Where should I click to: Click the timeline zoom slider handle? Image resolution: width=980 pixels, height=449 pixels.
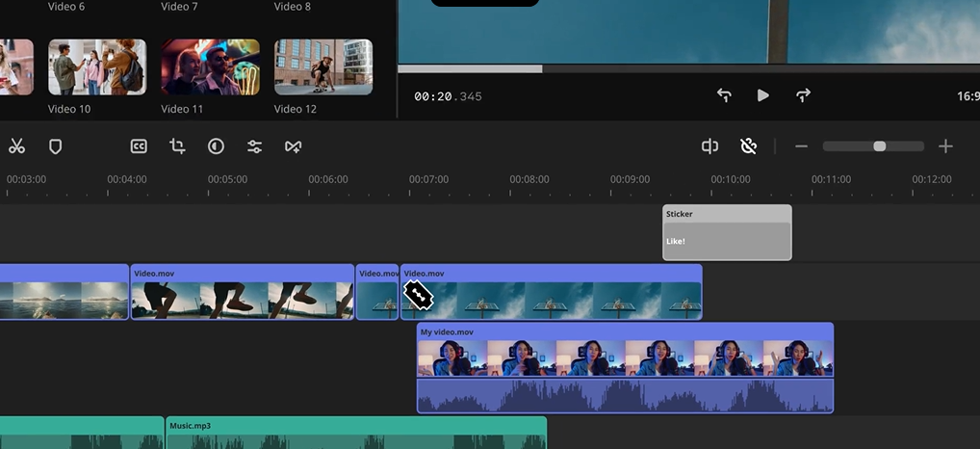click(879, 146)
